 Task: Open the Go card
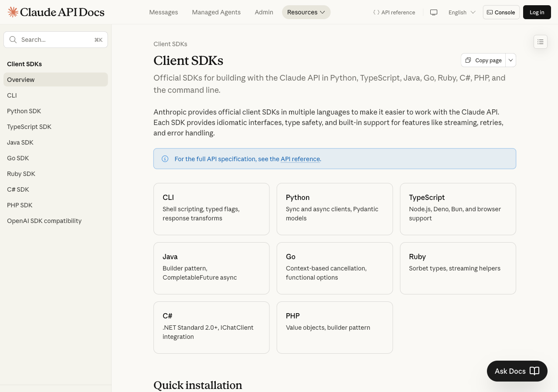click(x=335, y=268)
